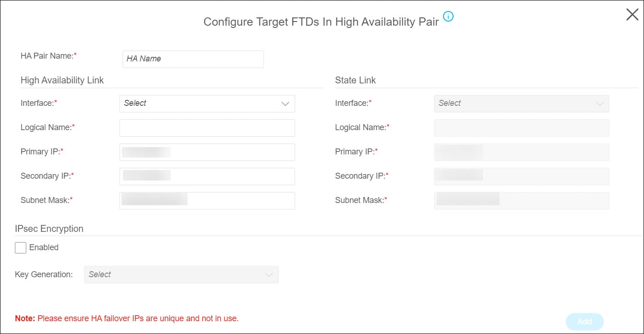Screen dimensions: 644x334
Task: Click the HA Pair Name field
Action: tap(193, 59)
